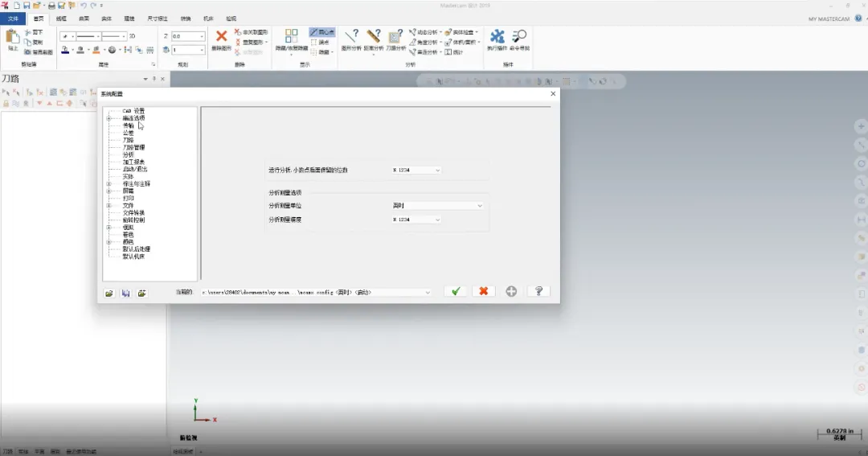
Task: Open the 分析测量精度 dropdown
Action: click(416, 220)
